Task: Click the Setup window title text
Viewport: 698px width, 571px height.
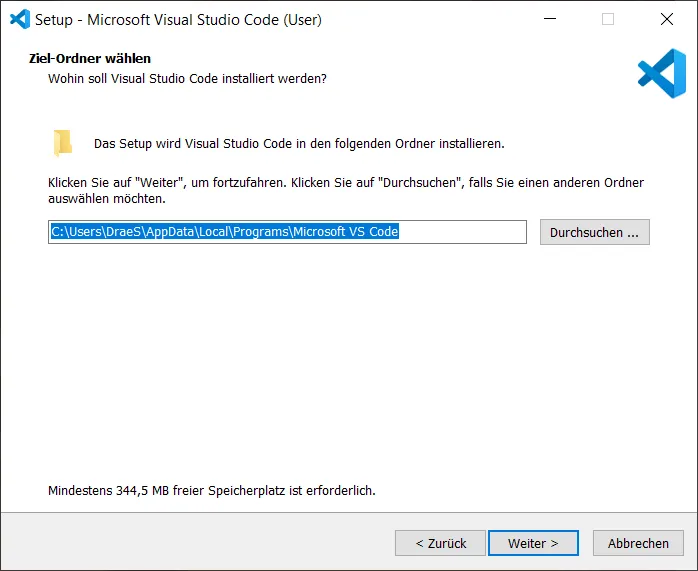Action: click(179, 19)
